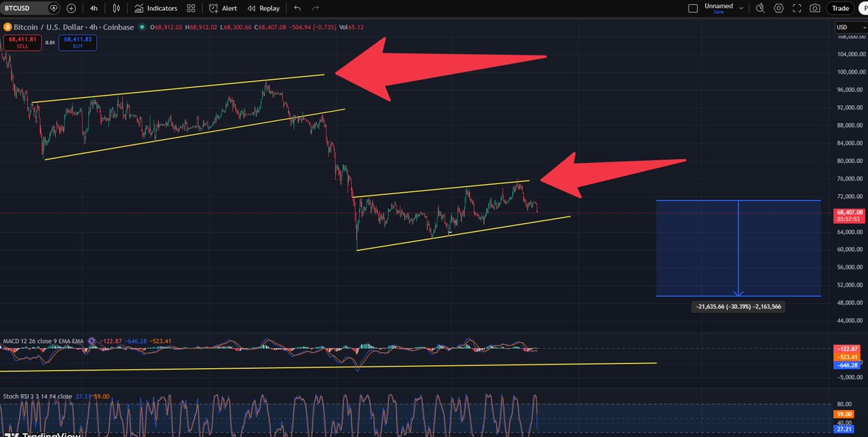Open the candlestick chart type menu

116,8
